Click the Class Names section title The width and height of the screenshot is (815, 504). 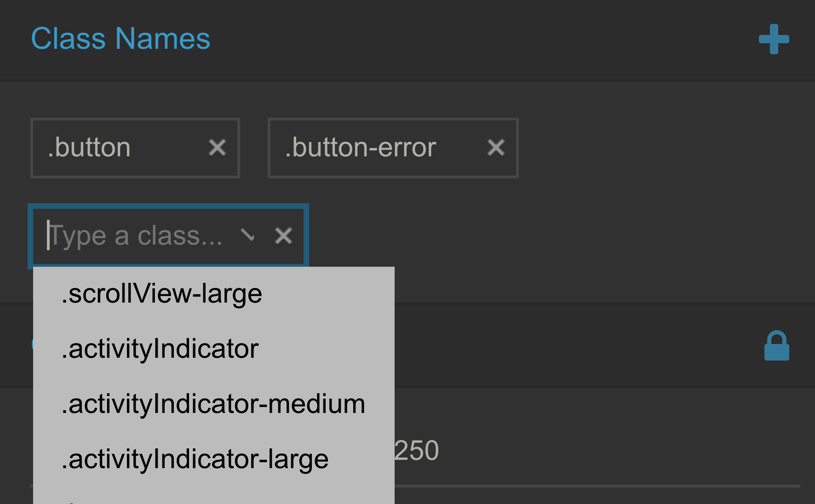coord(121,39)
